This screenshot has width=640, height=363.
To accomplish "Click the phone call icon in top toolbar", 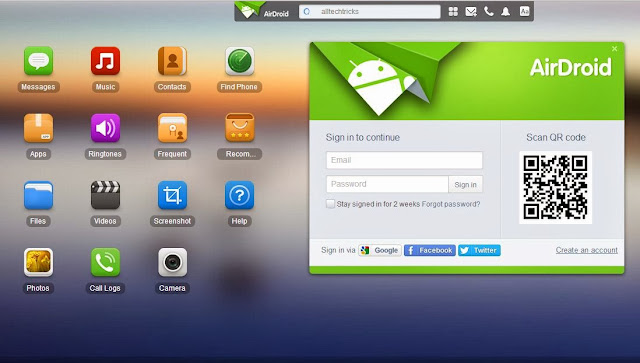I will [x=489, y=11].
